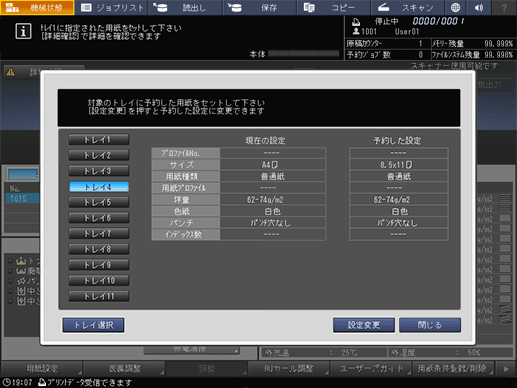Click the 原稿カウンター field
Viewport: 517px width, 388px height.
coord(387,44)
